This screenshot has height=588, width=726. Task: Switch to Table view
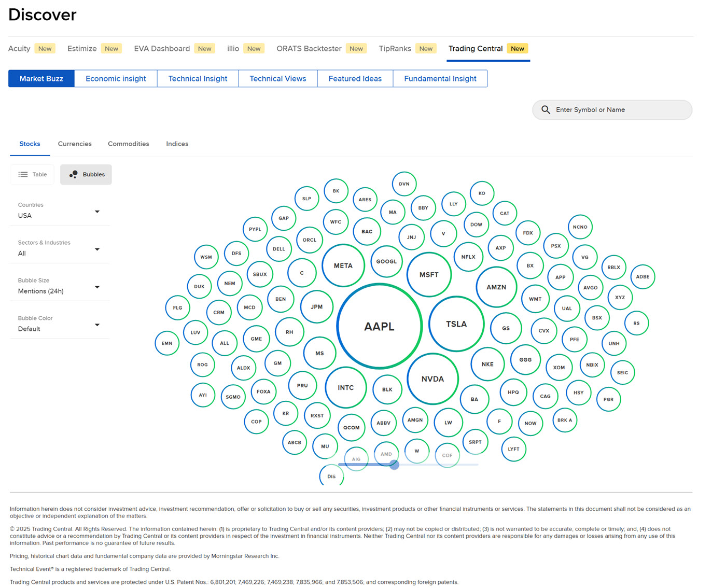click(x=32, y=175)
